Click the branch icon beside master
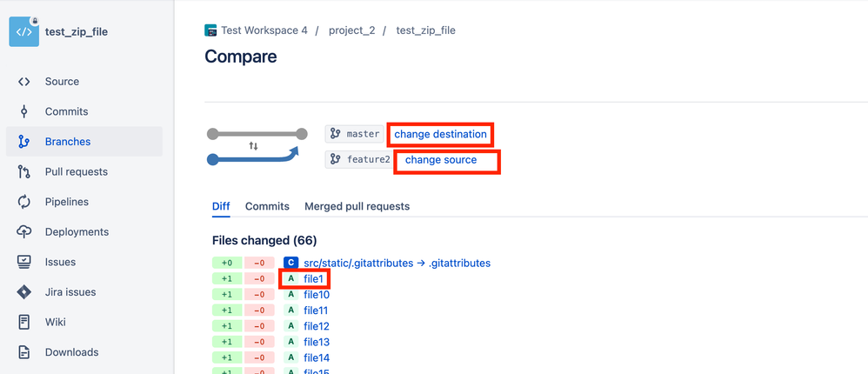 tap(335, 134)
